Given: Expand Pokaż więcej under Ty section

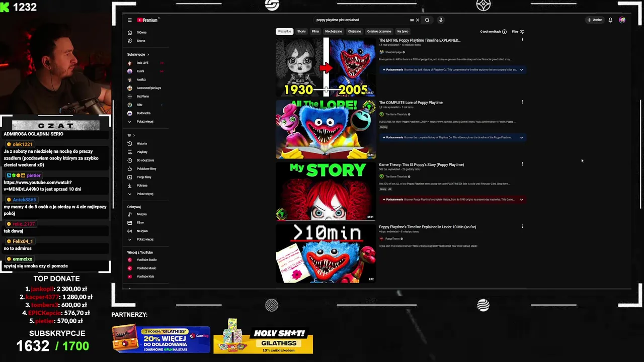Looking at the screenshot, I should click(x=141, y=194).
